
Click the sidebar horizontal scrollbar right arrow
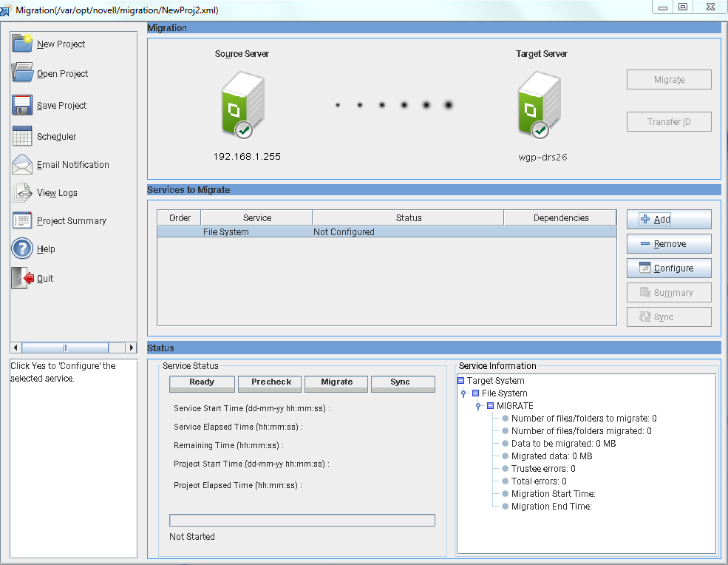coord(132,348)
